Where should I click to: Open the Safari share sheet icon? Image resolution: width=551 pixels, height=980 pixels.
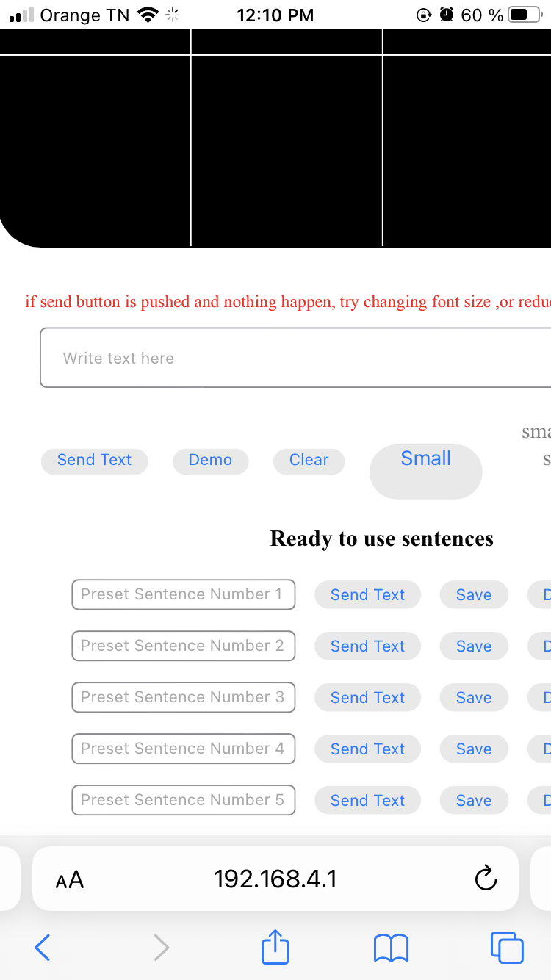[x=275, y=946]
